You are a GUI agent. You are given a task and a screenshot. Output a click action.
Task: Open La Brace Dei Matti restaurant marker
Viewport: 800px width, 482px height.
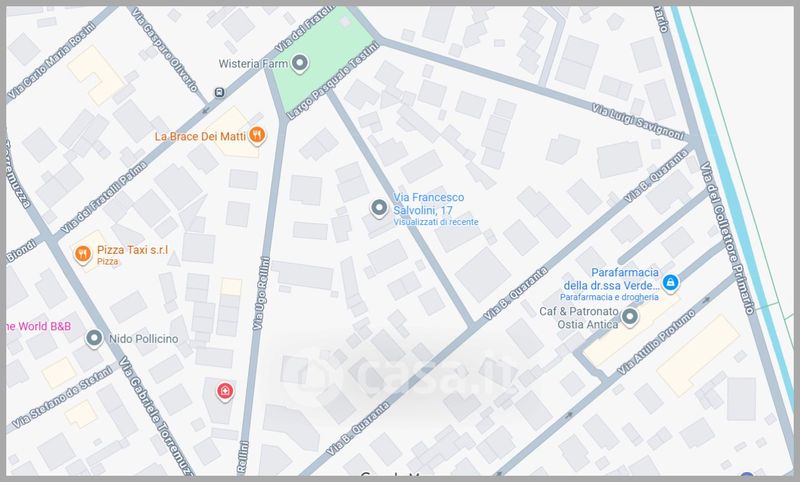pos(257,135)
